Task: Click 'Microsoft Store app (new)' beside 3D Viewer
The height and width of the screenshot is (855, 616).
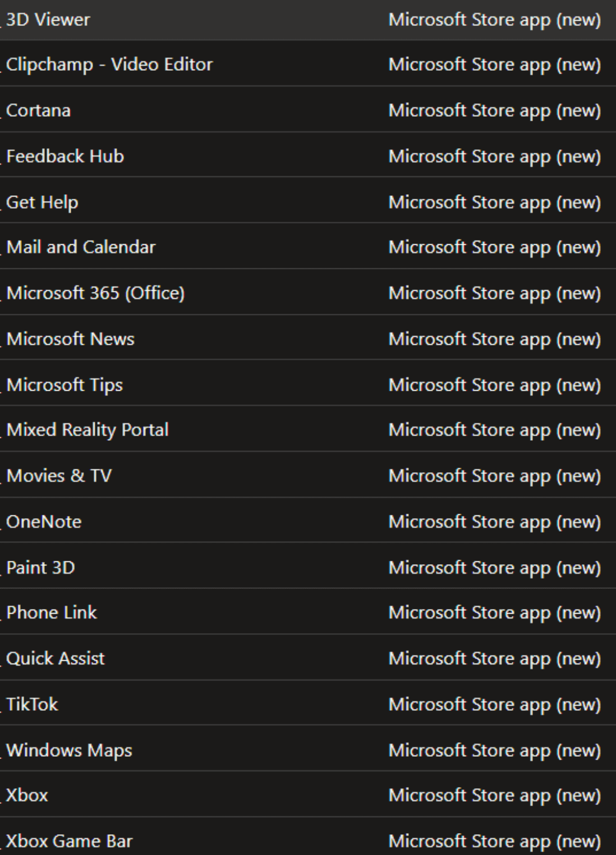Action: point(495,20)
